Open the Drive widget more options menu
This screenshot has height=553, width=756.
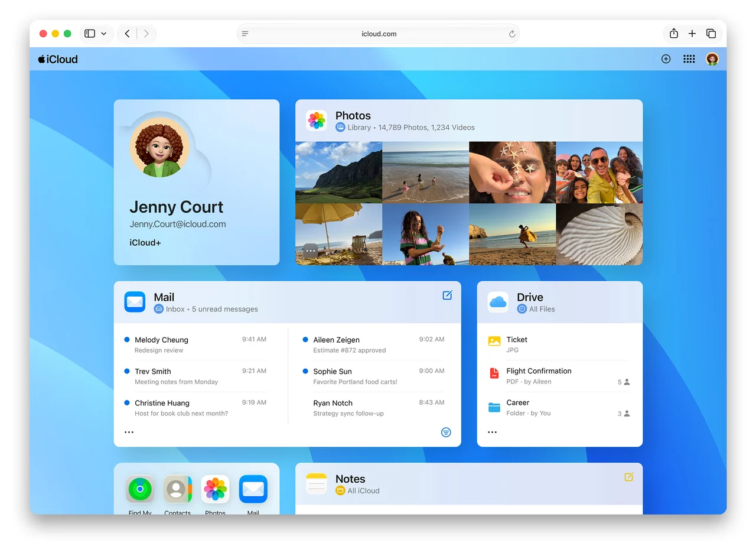[492, 432]
